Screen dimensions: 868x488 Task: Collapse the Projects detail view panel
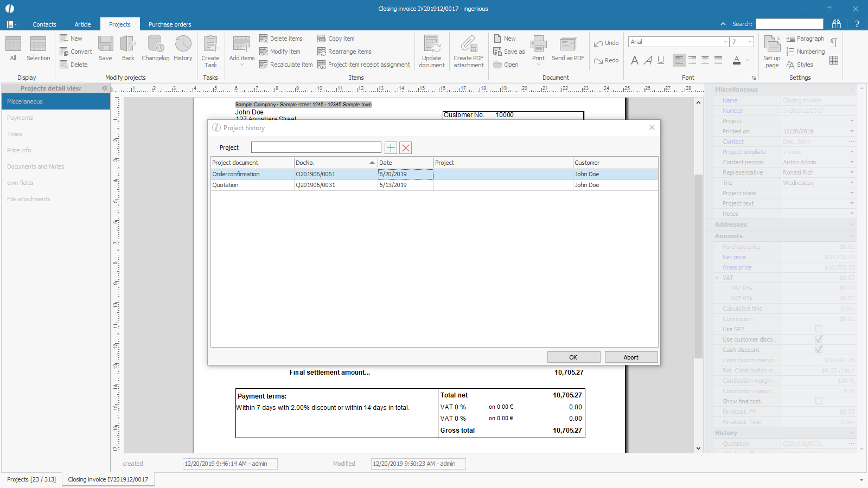pyautogui.click(x=105, y=88)
